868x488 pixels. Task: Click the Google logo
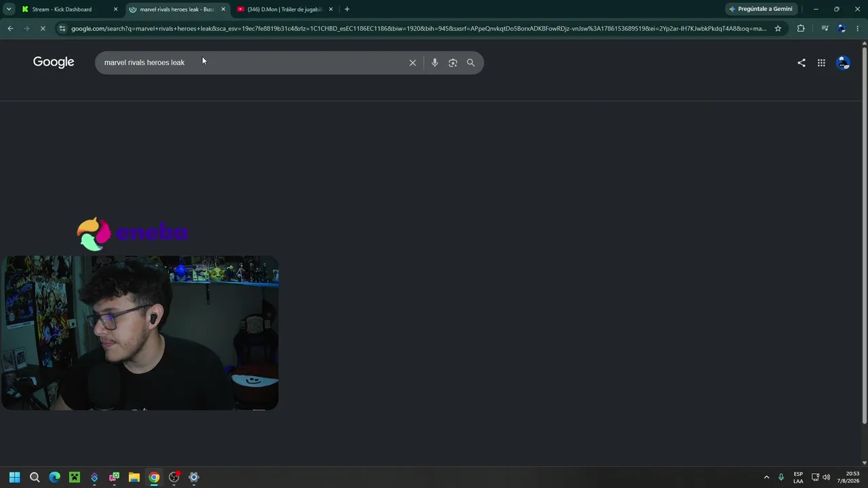pyautogui.click(x=54, y=62)
